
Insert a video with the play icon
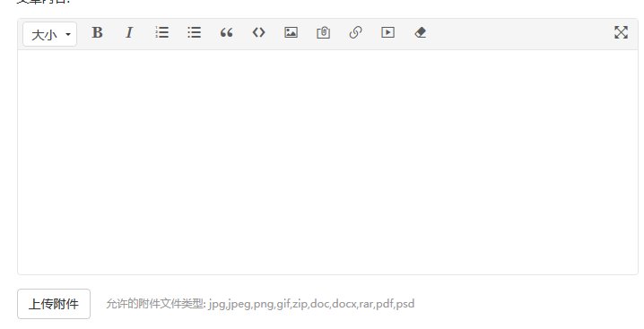pyautogui.click(x=387, y=32)
